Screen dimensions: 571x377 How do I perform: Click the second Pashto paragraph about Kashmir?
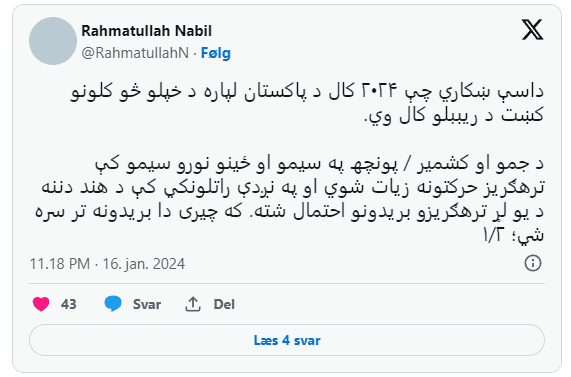[x=290, y=199]
